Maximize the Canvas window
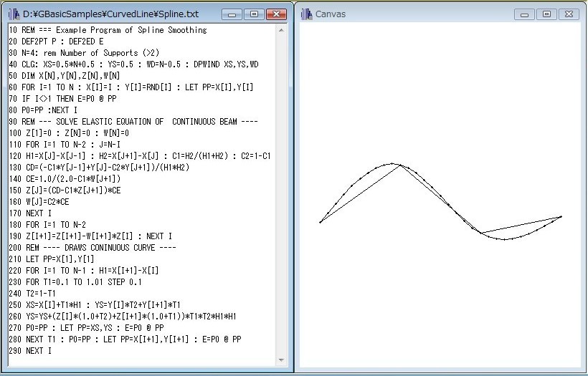Screen dimensions: 588x376 pyautogui.click(x=546, y=14)
